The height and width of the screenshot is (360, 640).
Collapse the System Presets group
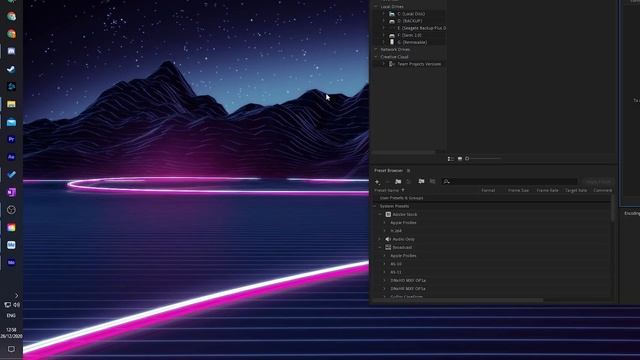click(375, 206)
